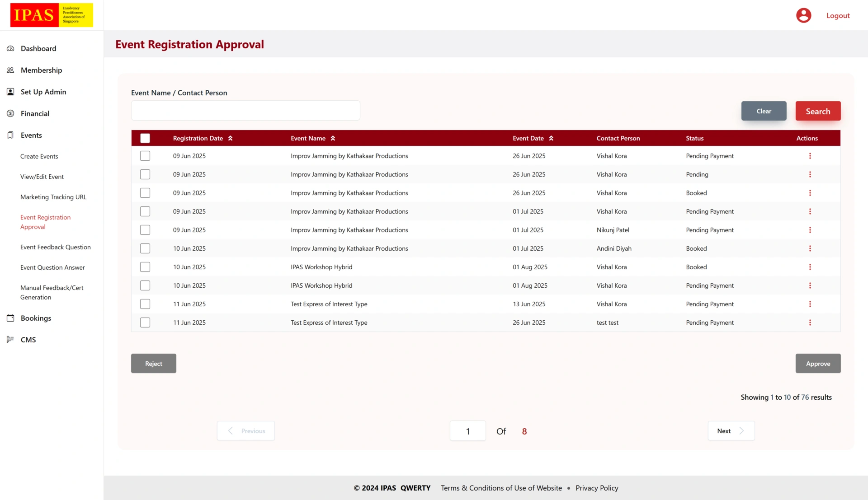Check the row for contact test test
Image resolution: width=868 pixels, height=500 pixels.
(145, 322)
